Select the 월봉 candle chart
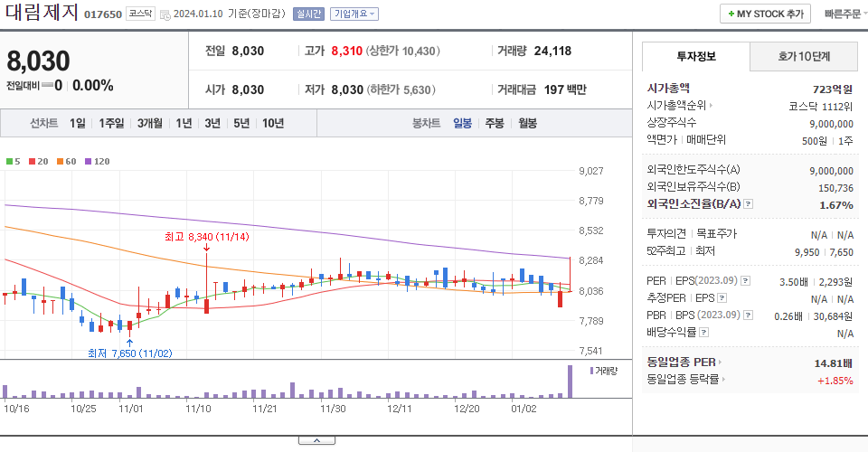This screenshot has height=452, width=868. (x=527, y=123)
